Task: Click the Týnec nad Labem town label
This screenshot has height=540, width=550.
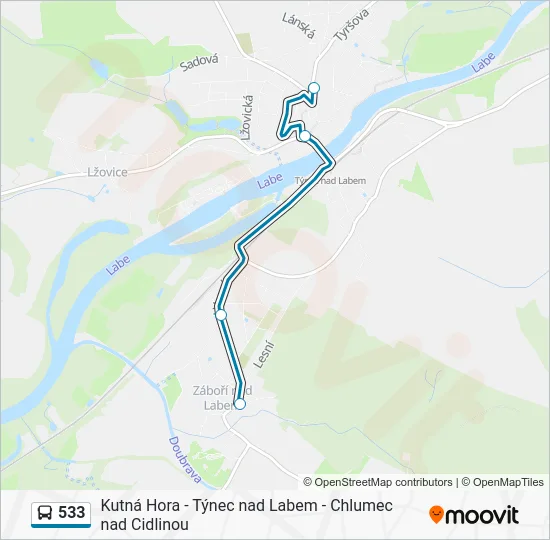Action: pyautogui.click(x=330, y=181)
